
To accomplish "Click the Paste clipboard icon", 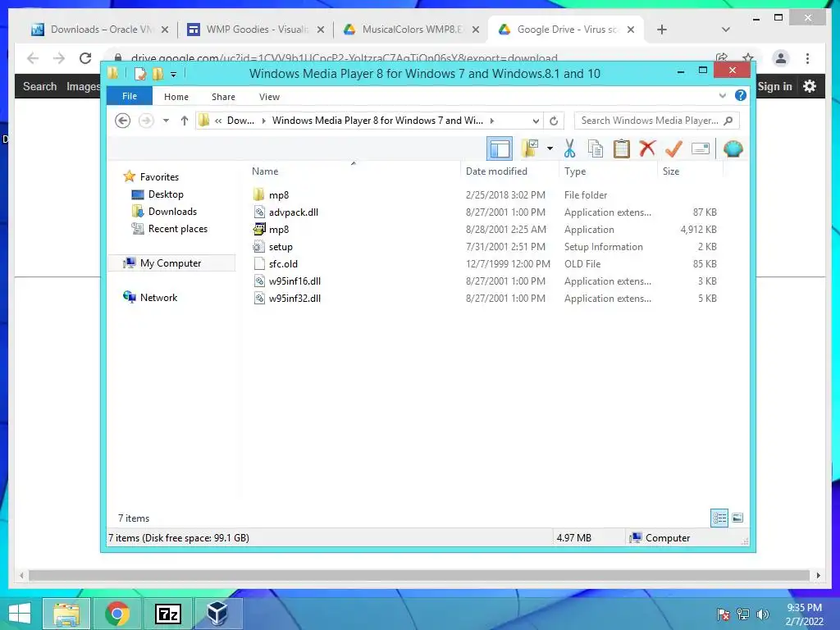I will [x=622, y=148].
